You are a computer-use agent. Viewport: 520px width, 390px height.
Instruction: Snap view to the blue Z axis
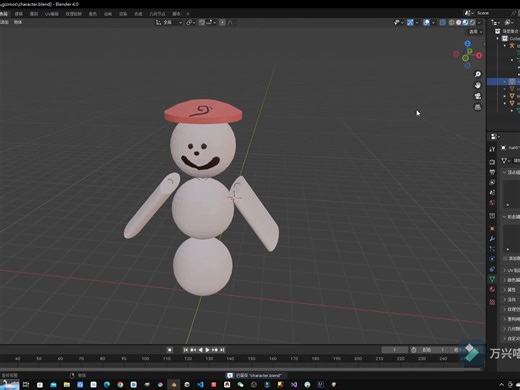[468, 44]
